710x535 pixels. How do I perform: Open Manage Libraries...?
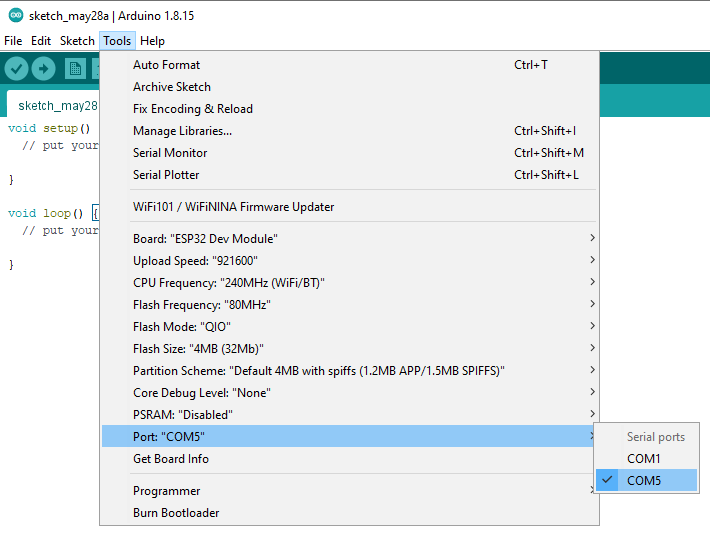350,131
